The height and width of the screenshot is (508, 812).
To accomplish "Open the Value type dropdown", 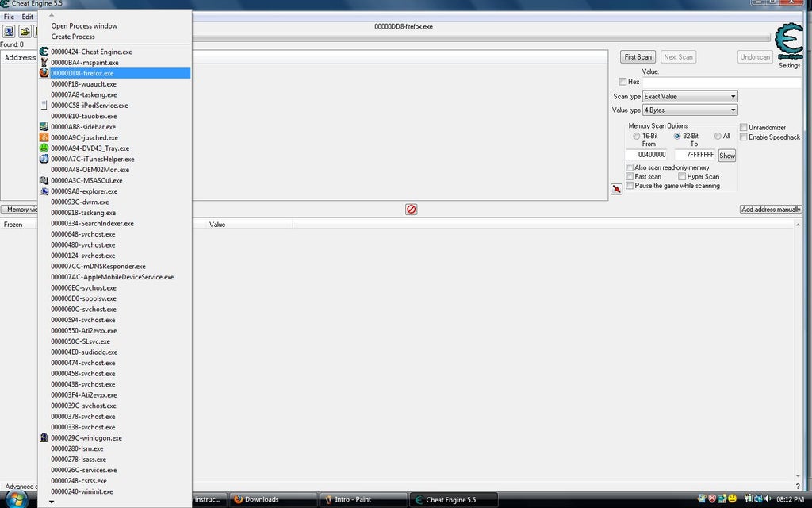I will (690, 110).
